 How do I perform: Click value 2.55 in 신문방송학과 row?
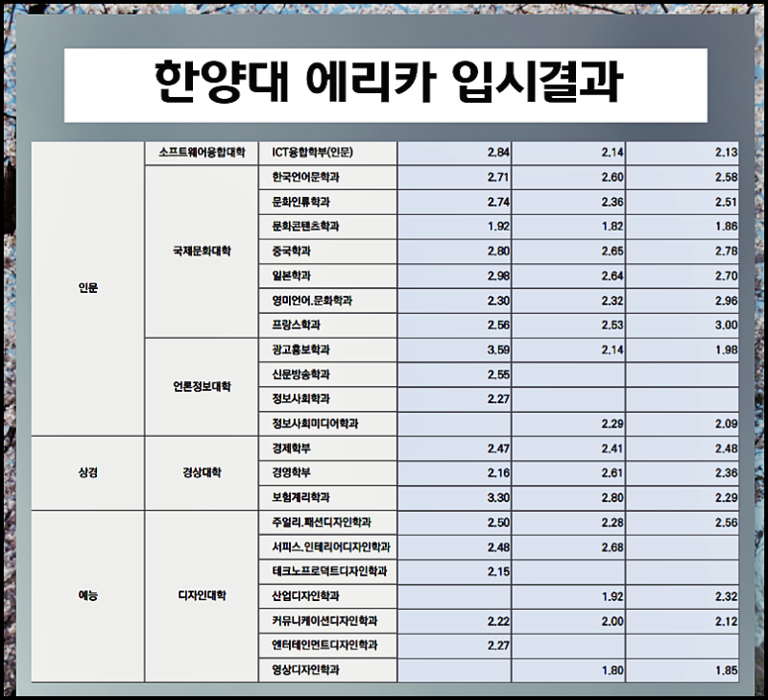click(x=498, y=374)
